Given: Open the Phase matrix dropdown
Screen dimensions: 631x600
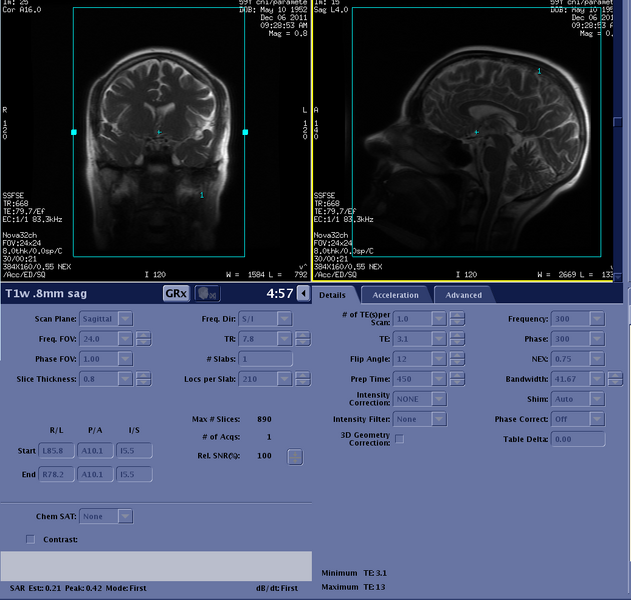Looking at the screenshot, I should click(597, 339).
